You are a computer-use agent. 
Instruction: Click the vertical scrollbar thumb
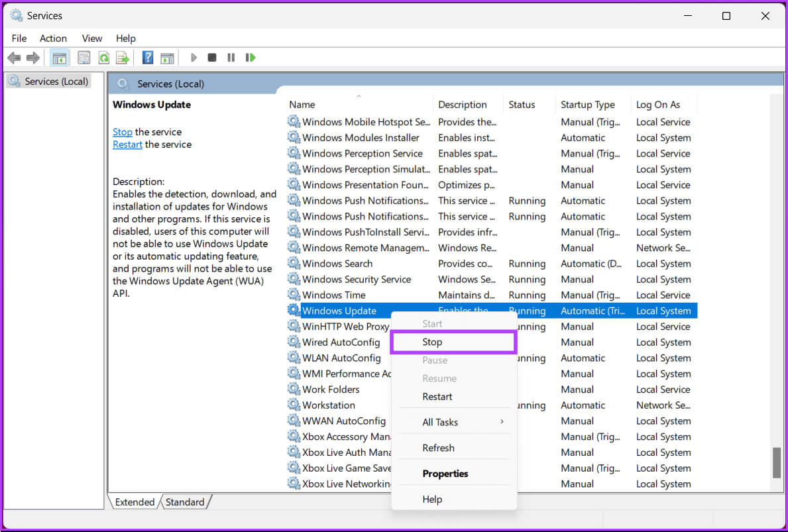(777, 462)
